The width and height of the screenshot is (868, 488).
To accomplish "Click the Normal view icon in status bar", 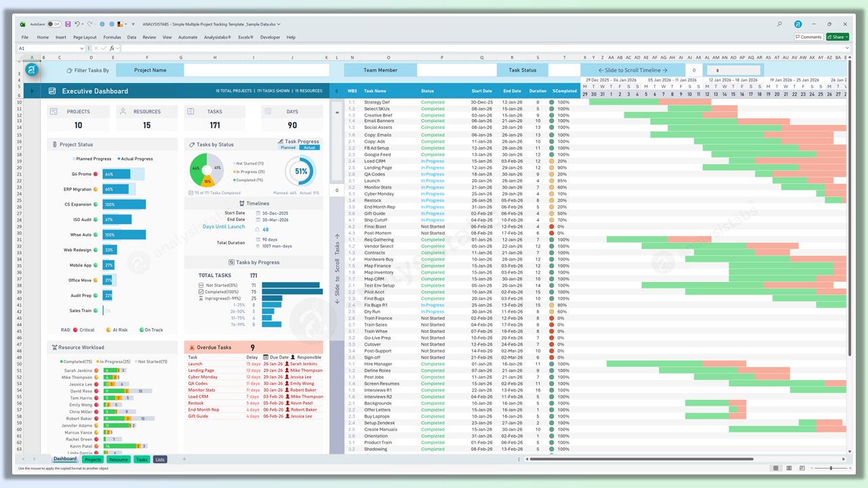I will pyautogui.click(x=776, y=468).
